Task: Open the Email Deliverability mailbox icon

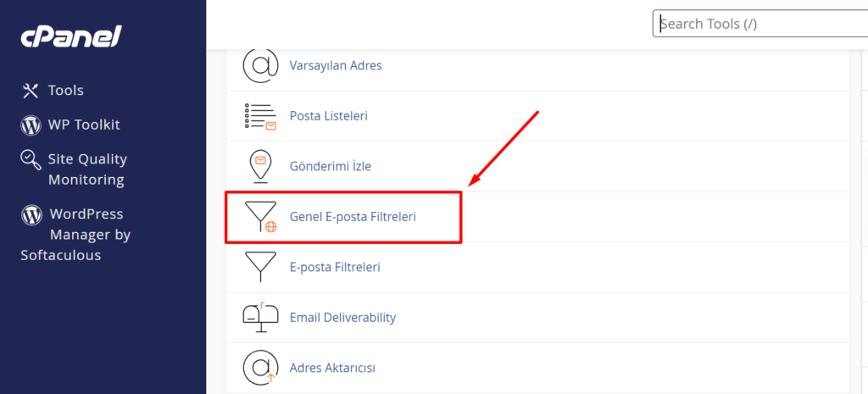Action: point(260,318)
